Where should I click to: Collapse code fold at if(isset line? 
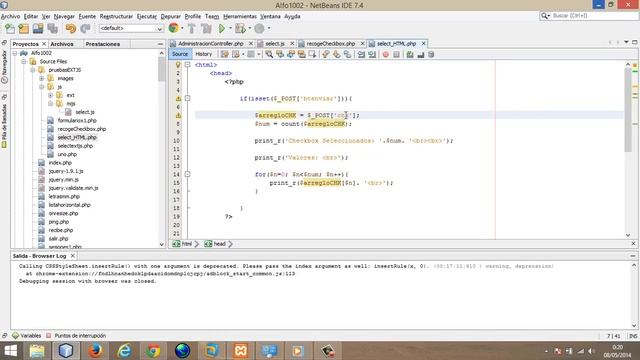(x=187, y=98)
